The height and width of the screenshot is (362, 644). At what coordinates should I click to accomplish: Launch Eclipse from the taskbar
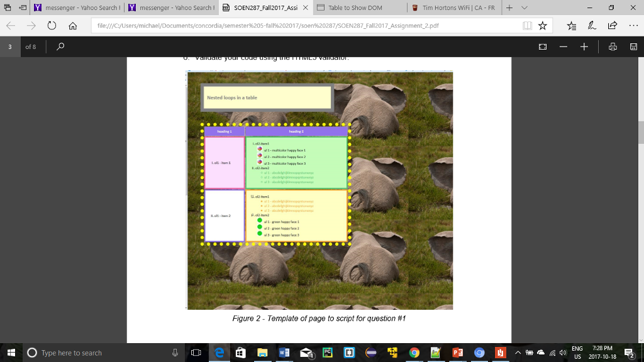coord(371,353)
